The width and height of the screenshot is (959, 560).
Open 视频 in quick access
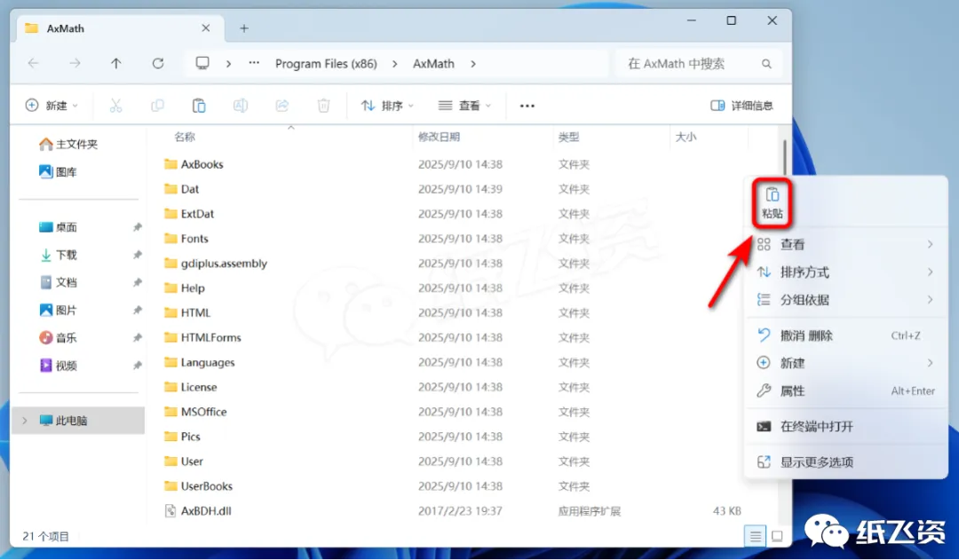click(58, 366)
